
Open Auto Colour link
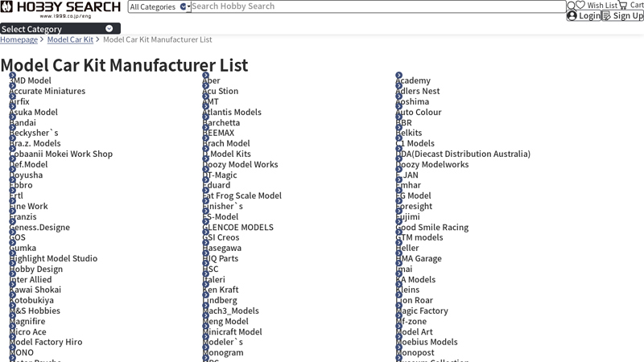coord(418,112)
